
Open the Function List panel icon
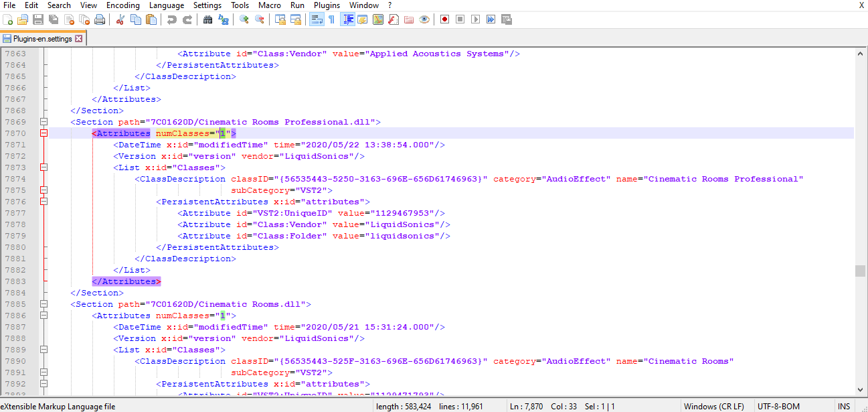tap(394, 19)
